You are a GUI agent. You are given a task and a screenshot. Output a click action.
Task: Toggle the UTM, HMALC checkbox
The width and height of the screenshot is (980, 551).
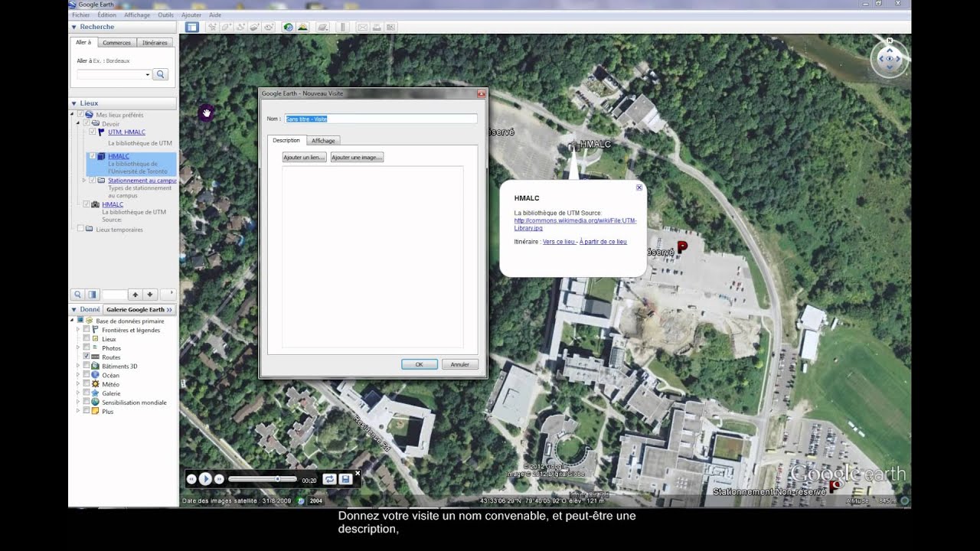pyautogui.click(x=93, y=132)
